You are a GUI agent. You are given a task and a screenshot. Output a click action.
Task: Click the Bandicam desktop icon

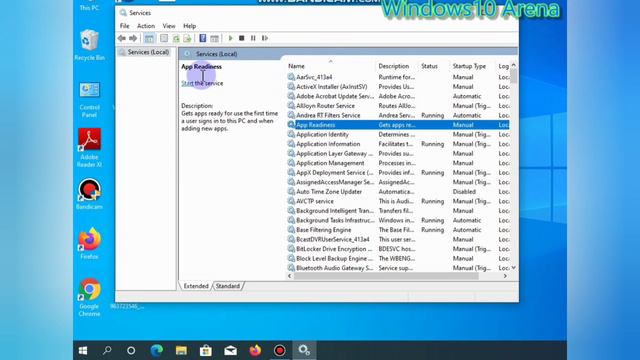pyautogui.click(x=89, y=194)
